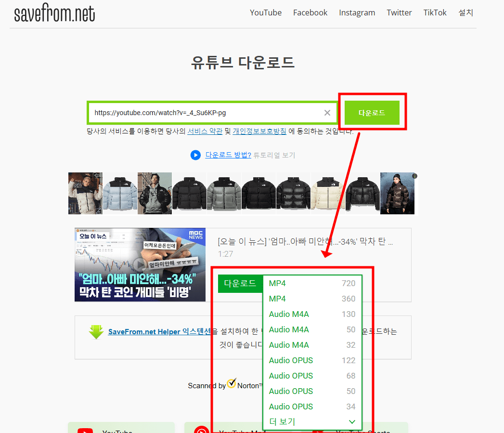504x433 pixels.
Task: Click the bright green 다운로드 button beside URL field
Action: click(372, 113)
